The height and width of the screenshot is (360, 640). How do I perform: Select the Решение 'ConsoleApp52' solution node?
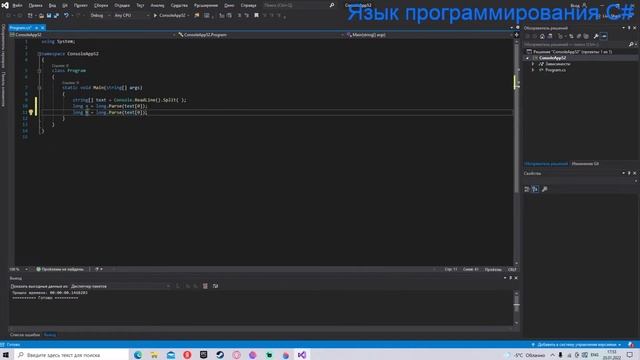[572, 52]
